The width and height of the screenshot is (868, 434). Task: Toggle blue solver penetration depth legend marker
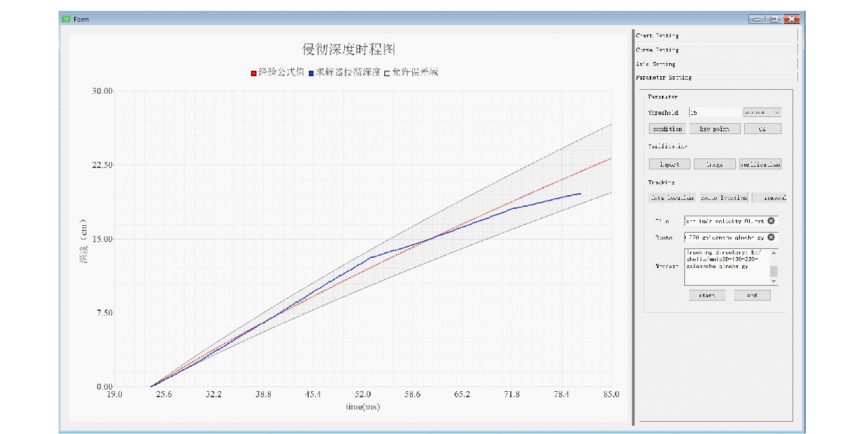click(311, 72)
